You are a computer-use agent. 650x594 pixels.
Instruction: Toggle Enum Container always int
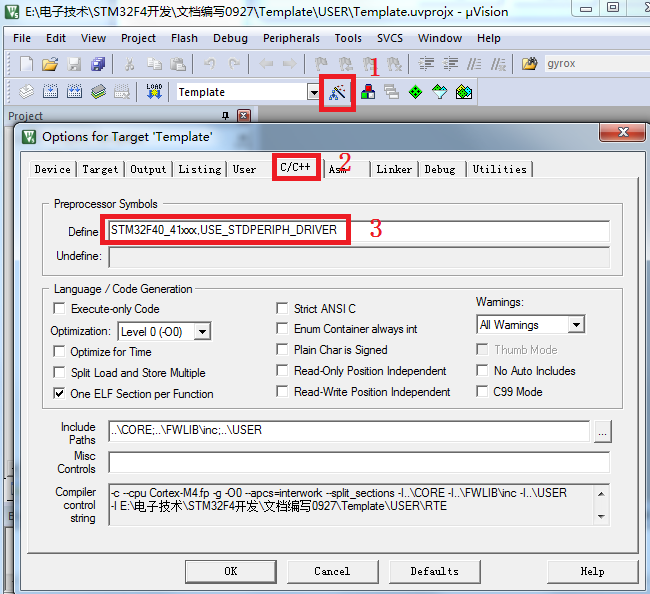pos(282,329)
